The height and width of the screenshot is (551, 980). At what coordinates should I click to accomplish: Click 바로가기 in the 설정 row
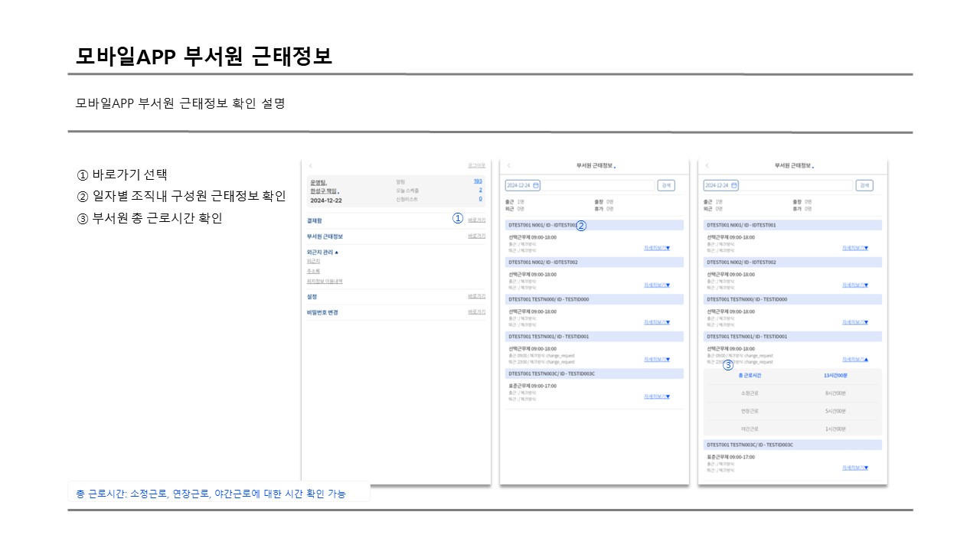tap(476, 296)
